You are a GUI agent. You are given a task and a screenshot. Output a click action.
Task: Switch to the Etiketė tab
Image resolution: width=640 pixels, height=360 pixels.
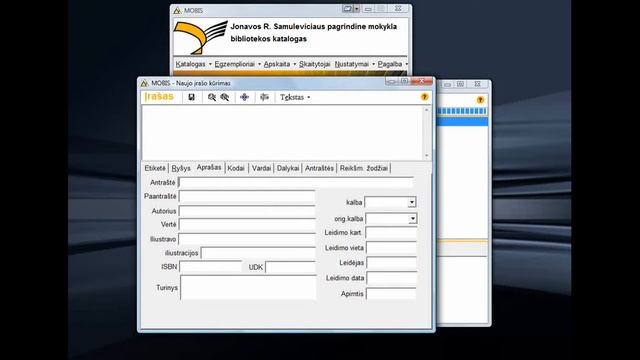[x=155, y=168]
